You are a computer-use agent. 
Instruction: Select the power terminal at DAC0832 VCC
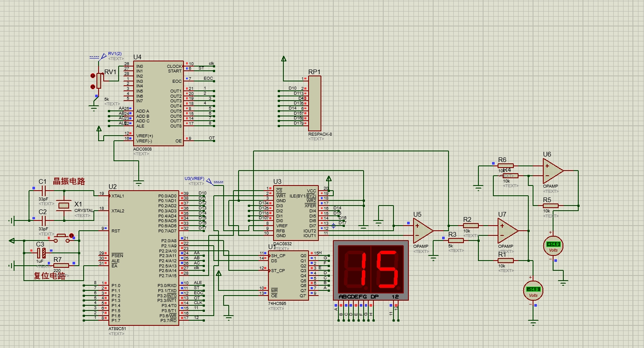click(329, 178)
